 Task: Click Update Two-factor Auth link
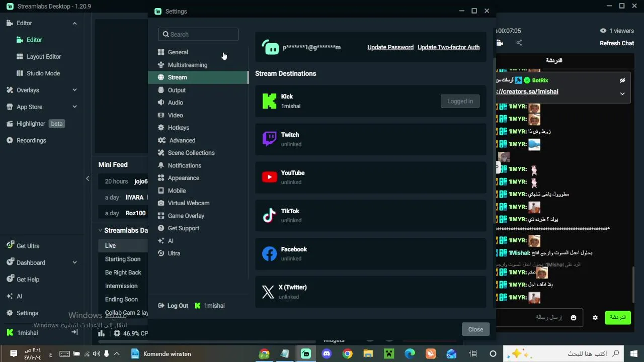[448, 47]
